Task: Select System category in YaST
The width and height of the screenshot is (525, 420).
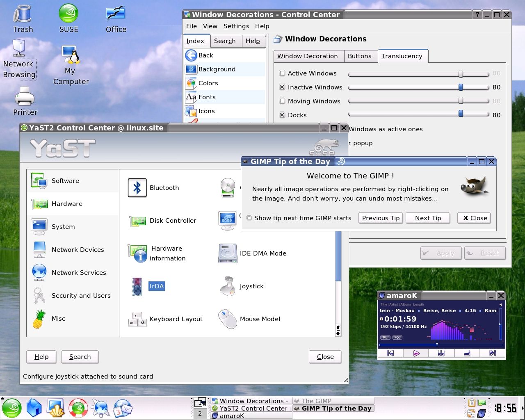Action: (72, 227)
